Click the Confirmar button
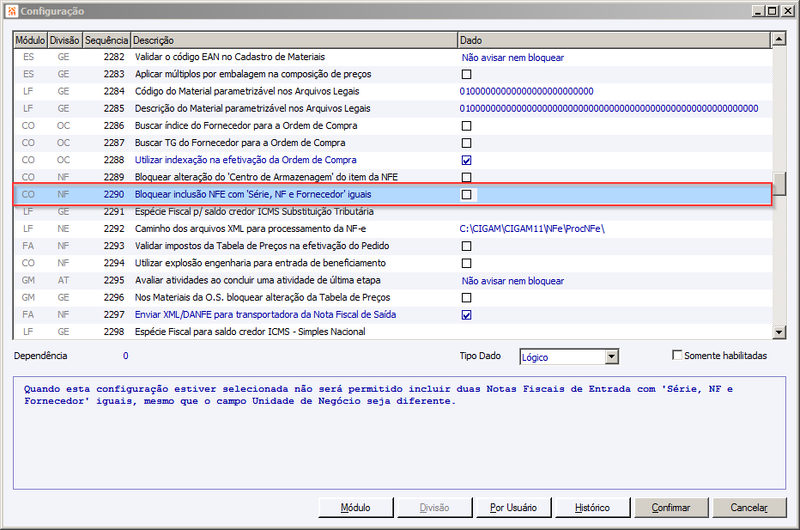This screenshot has height=530, width=800. [670, 508]
